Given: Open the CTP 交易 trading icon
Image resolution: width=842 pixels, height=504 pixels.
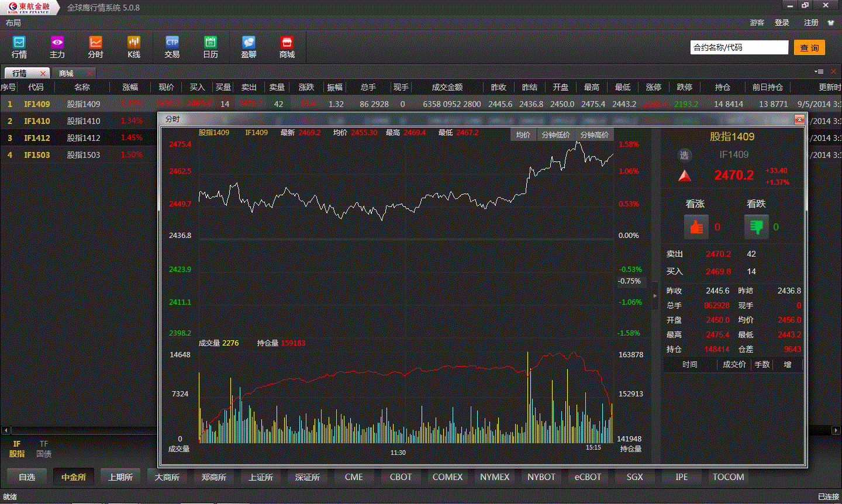Looking at the screenshot, I should (172, 47).
